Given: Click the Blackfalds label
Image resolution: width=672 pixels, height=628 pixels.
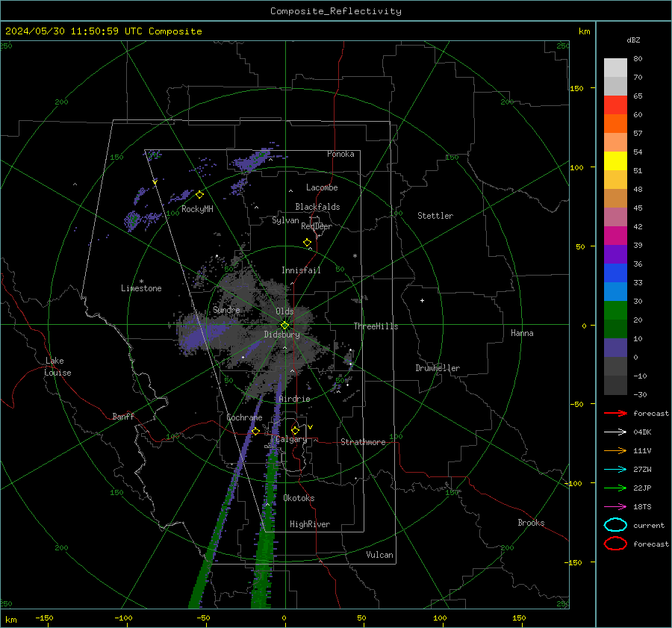Looking at the screenshot, I should click(317, 207).
